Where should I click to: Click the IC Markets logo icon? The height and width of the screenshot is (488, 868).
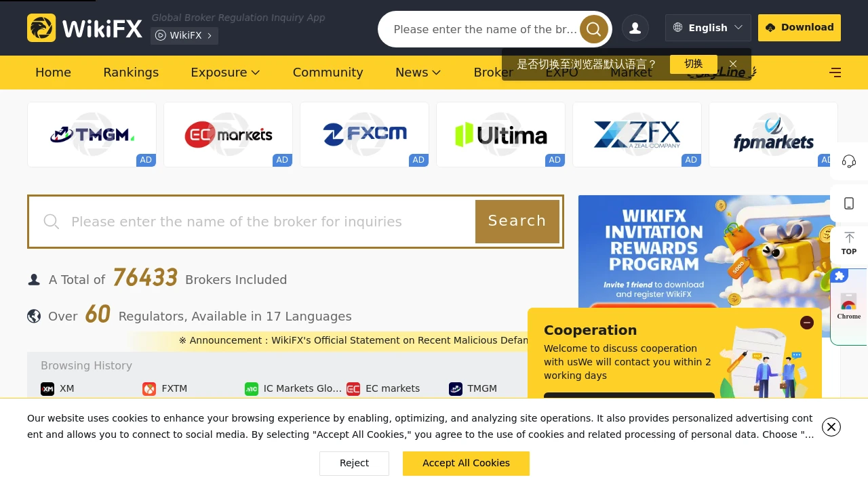tap(252, 388)
